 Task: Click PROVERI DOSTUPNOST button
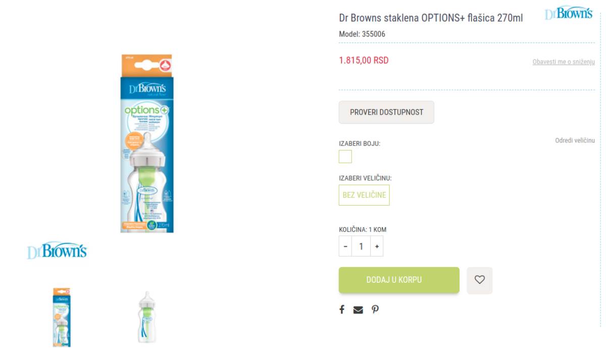point(386,112)
